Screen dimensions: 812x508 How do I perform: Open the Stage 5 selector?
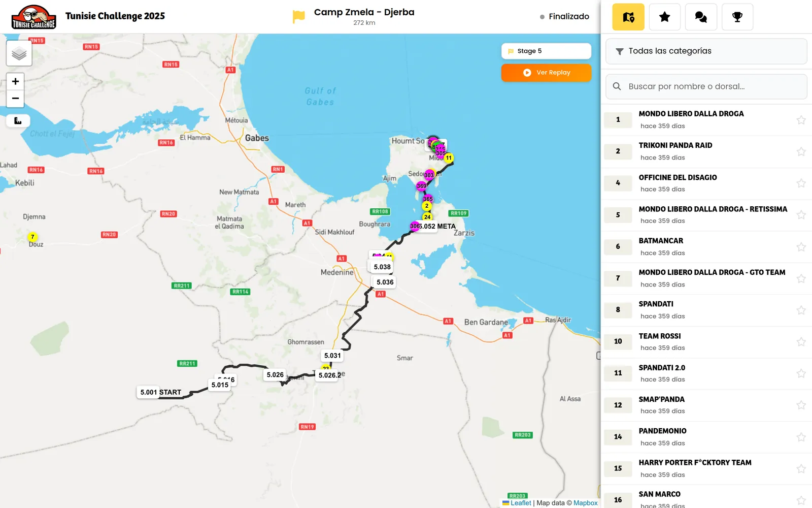tap(546, 51)
